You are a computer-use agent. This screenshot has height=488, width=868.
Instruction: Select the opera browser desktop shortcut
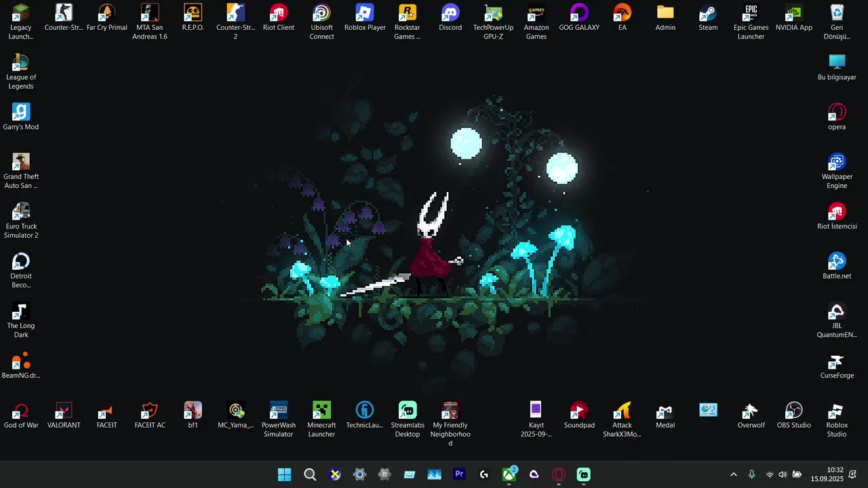click(x=837, y=117)
